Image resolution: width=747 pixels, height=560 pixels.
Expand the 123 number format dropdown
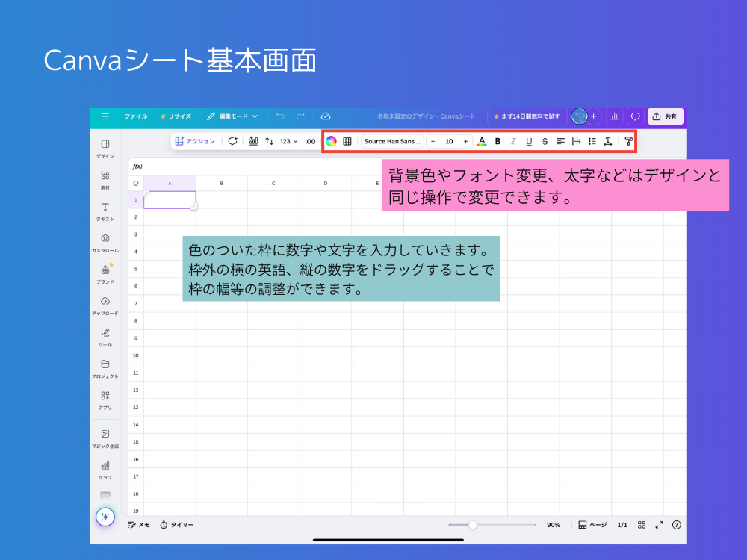(x=288, y=141)
